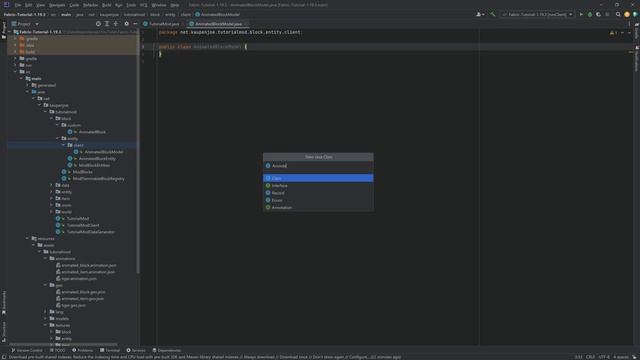Screen dimensions: 640x360
Task: Collapse the main folder in project tree
Action: [22, 78]
